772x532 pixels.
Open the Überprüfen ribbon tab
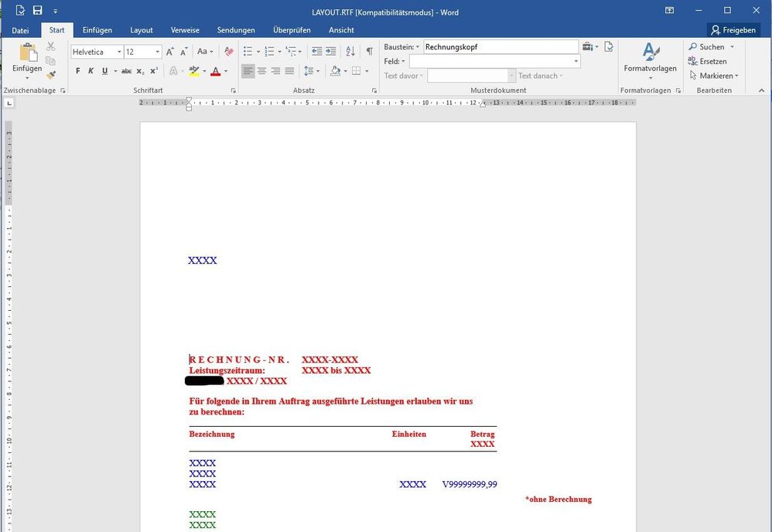(292, 30)
